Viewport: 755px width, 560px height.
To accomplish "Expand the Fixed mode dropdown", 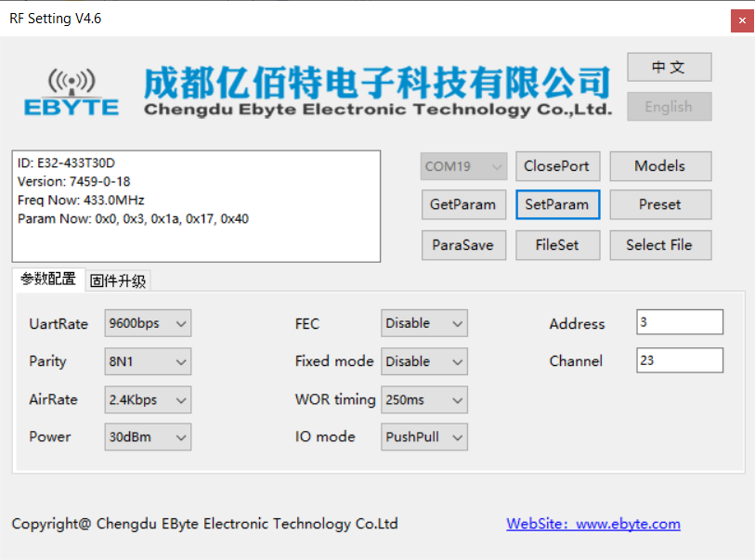I will [424, 361].
